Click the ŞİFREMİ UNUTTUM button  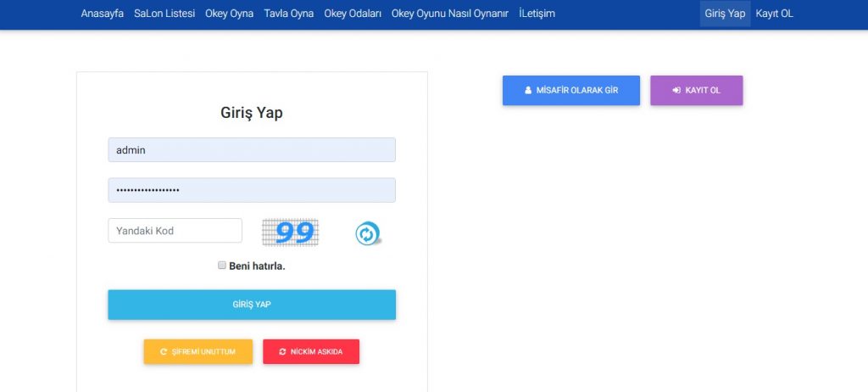198,351
